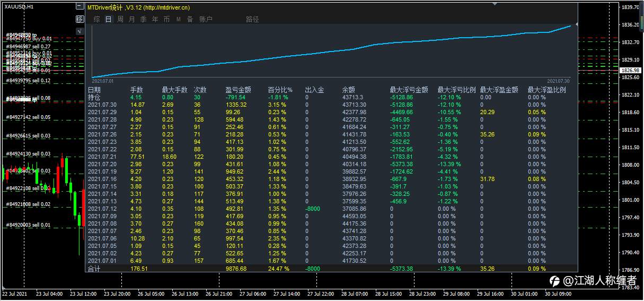Click the 35.26 value in 2021.07.26 row

(487, 134)
